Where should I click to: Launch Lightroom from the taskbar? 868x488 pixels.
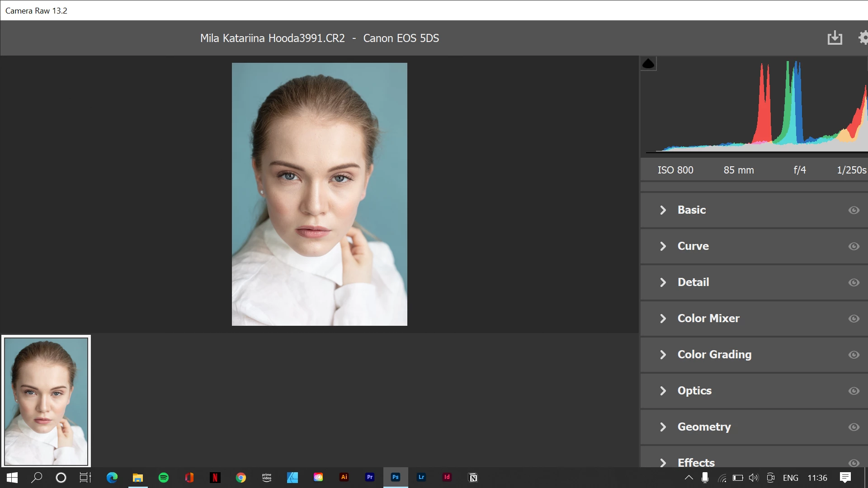(x=421, y=477)
